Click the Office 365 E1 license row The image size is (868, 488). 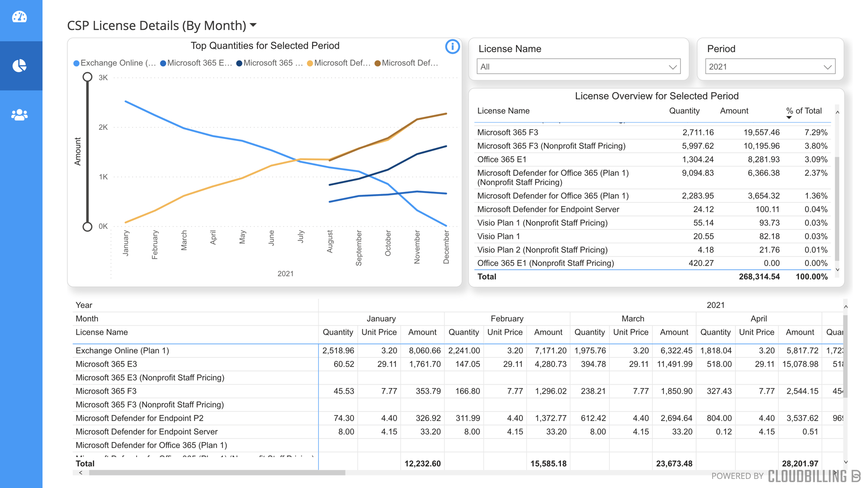point(502,159)
